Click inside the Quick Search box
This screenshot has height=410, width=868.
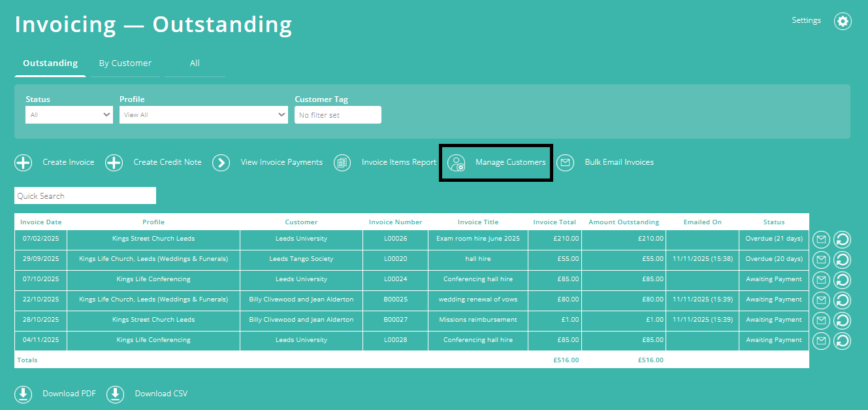(85, 195)
